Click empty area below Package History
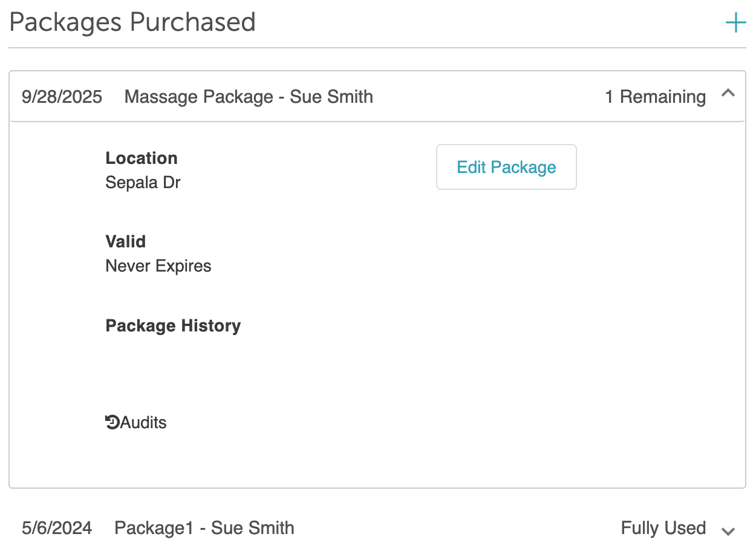The width and height of the screenshot is (756, 554). coord(242,369)
